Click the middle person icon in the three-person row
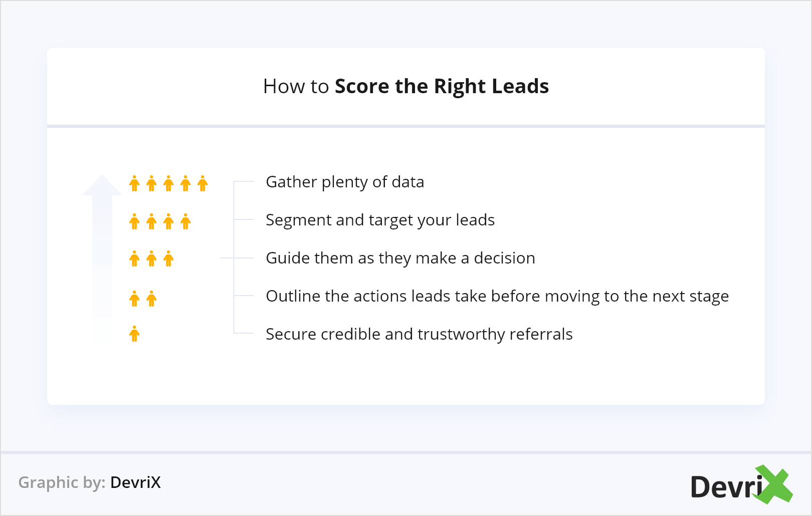This screenshot has height=516, width=812. [x=151, y=259]
